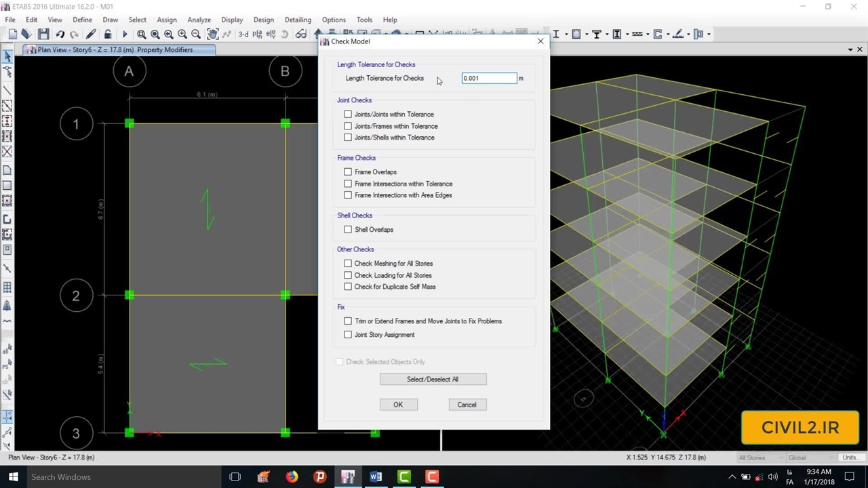This screenshot has height=488, width=868.
Task: Expand the window list arrow of 3D view
Action: pyautogui.click(x=850, y=49)
